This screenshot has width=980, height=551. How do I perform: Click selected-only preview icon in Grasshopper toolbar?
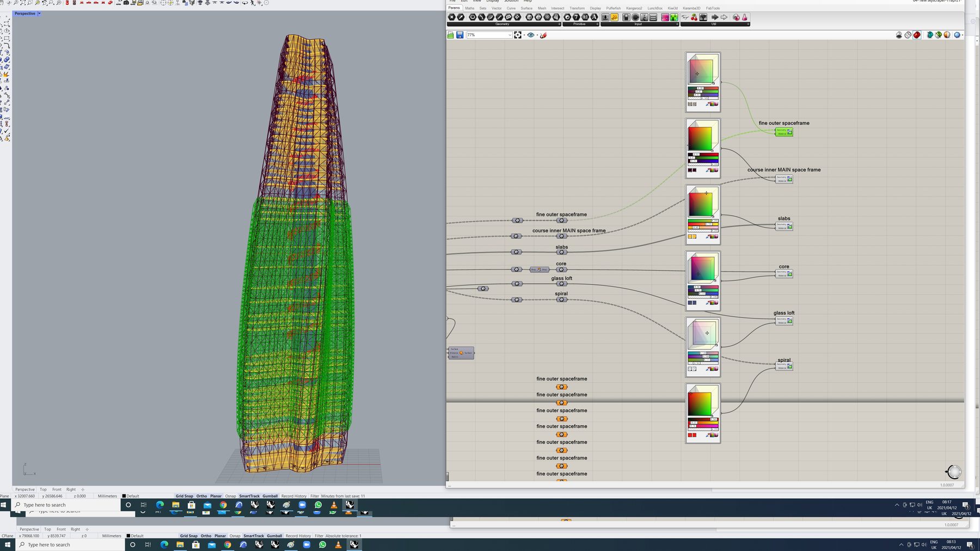[x=939, y=35]
